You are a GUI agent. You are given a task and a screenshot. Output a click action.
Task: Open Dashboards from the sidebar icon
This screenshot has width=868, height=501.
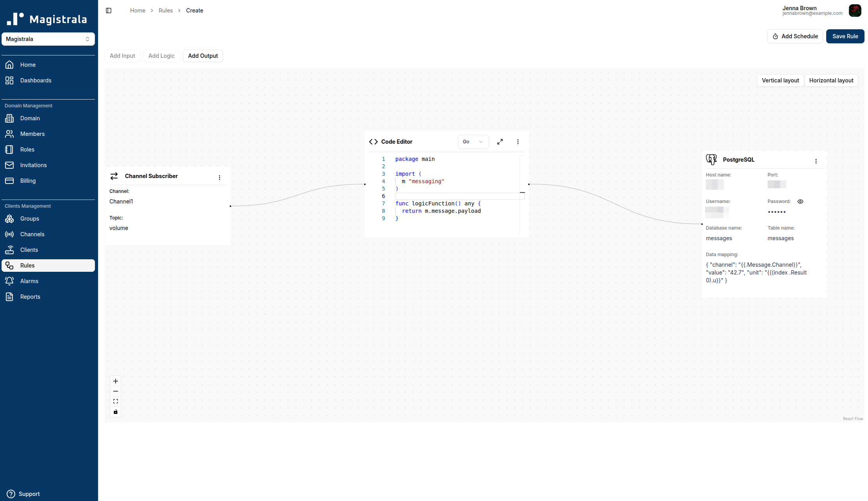(9, 80)
